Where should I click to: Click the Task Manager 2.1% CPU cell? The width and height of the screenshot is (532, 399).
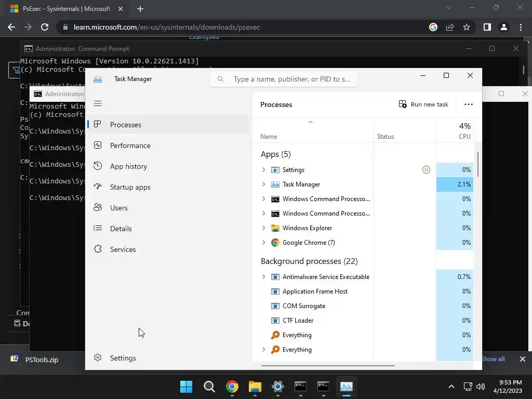click(x=455, y=184)
